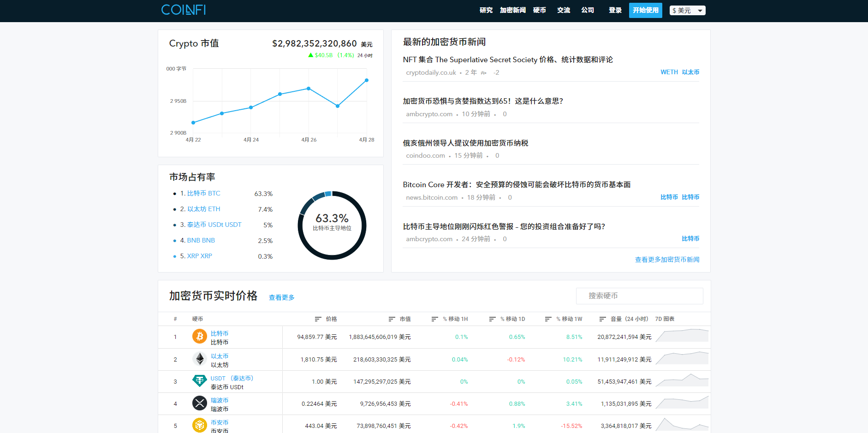Open the 比特币 BTC market share link

(203, 193)
